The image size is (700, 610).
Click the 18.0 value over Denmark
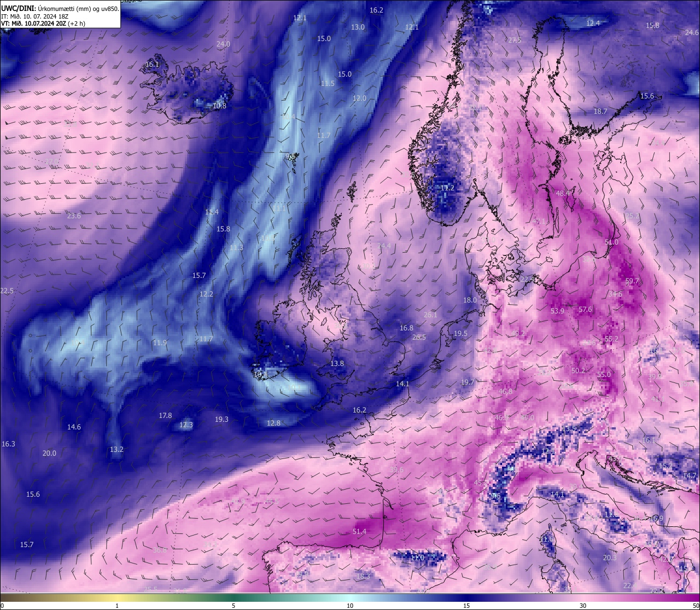(x=470, y=300)
